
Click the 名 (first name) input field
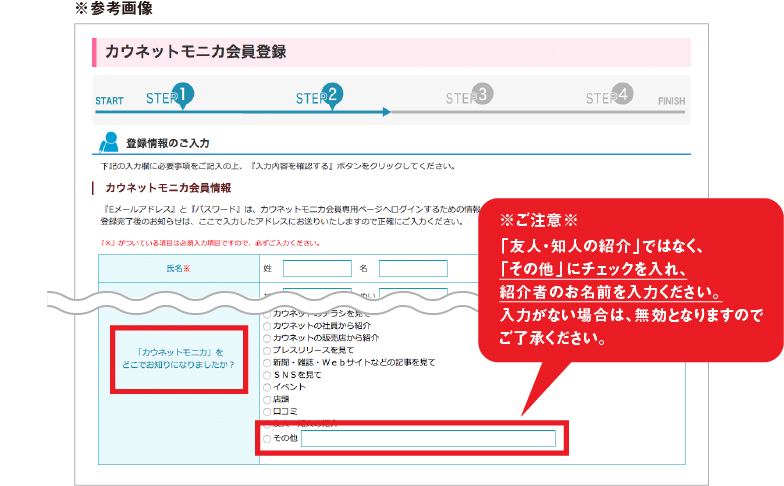413,268
